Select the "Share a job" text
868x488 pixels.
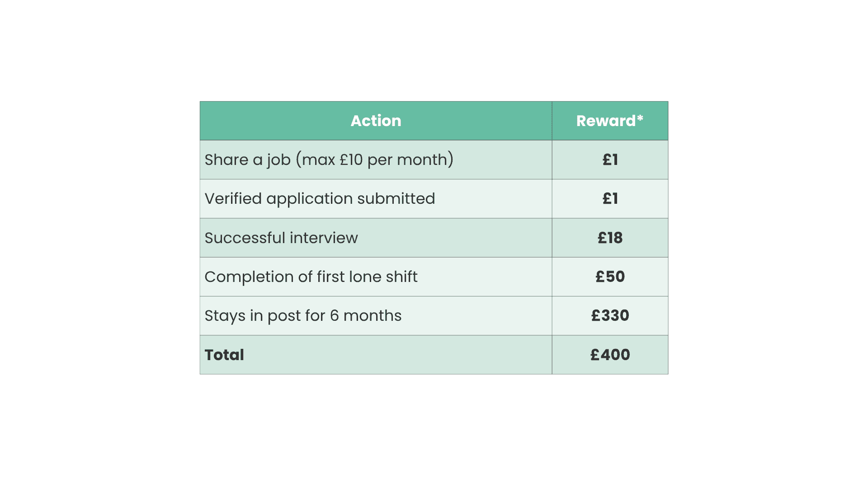(247, 160)
